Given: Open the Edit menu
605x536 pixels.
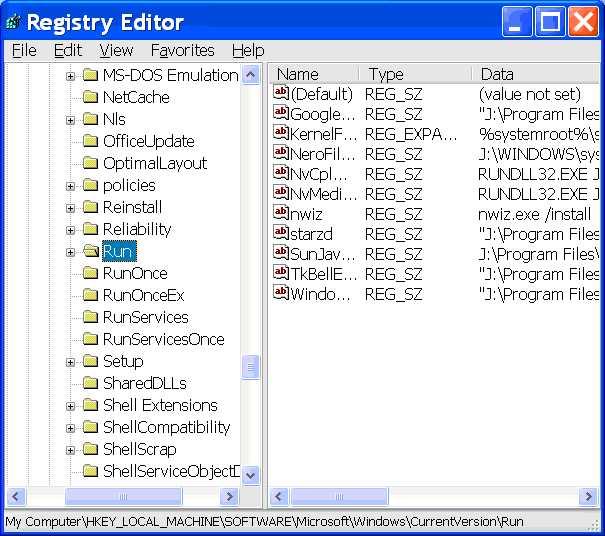Looking at the screenshot, I should pyautogui.click(x=68, y=50).
